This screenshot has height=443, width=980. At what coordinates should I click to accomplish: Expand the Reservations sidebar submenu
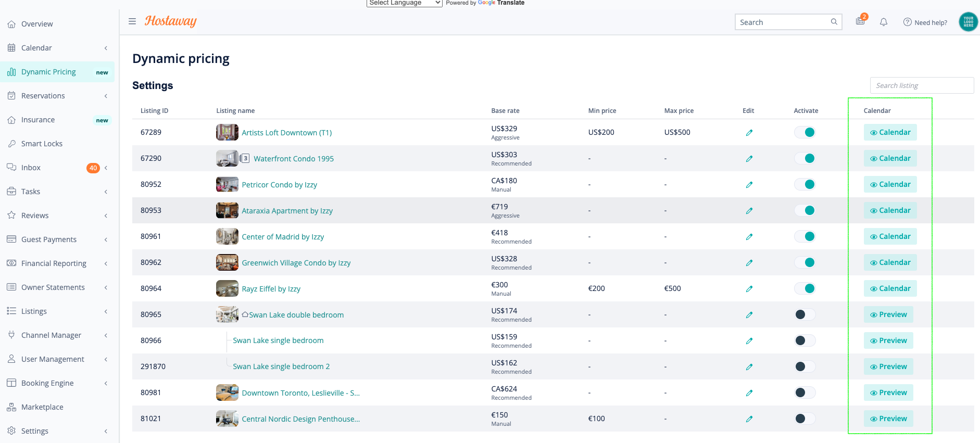point(106,96)
